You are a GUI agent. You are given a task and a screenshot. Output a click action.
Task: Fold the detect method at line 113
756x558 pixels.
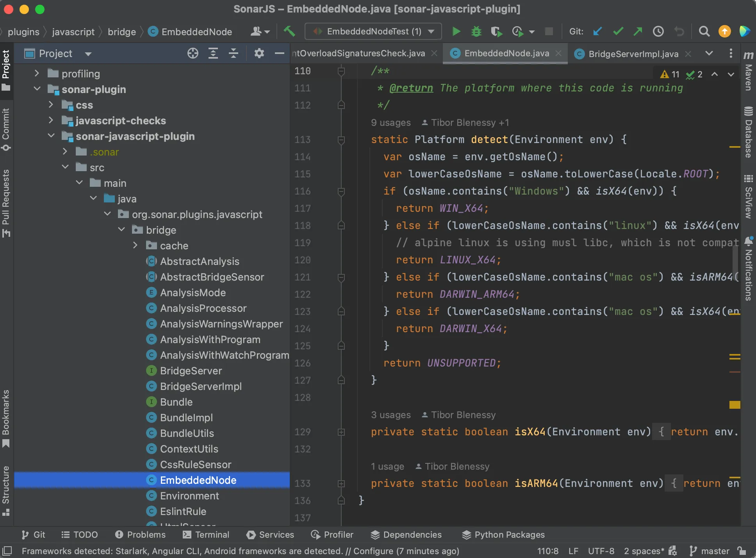341,139
